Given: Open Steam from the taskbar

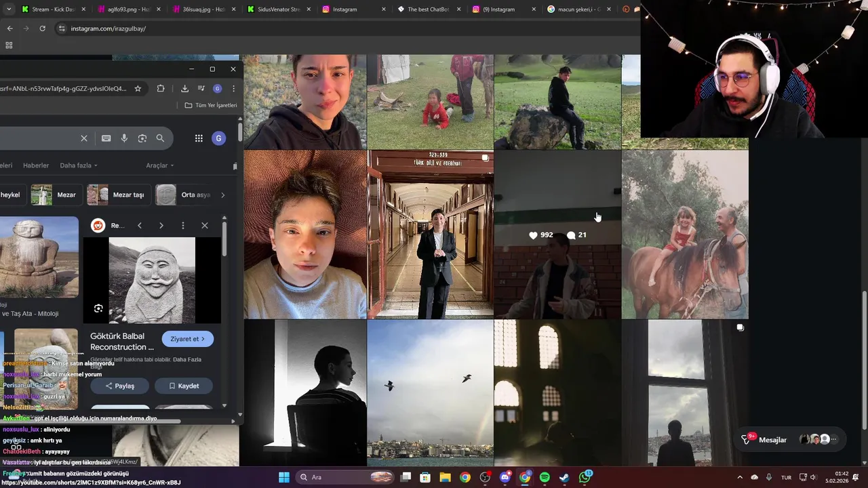Looking at the screenshot, I should point(564,477).
